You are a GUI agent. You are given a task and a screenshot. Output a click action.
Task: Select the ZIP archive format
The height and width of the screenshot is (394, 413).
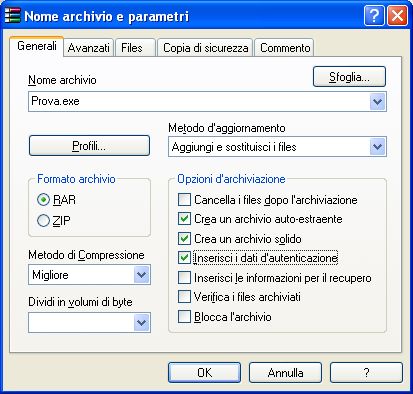43,220
